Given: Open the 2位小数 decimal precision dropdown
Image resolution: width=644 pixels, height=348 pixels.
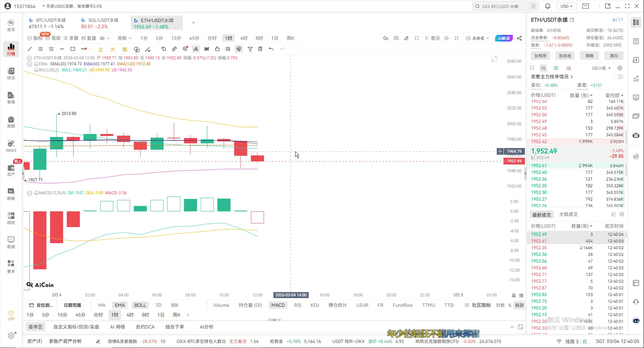Looking at the screenshot, I should (x=601, y=68).
